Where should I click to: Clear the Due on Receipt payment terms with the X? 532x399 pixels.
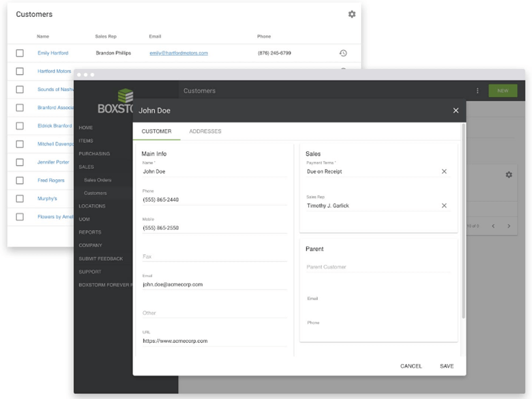[x=444, y=171]
